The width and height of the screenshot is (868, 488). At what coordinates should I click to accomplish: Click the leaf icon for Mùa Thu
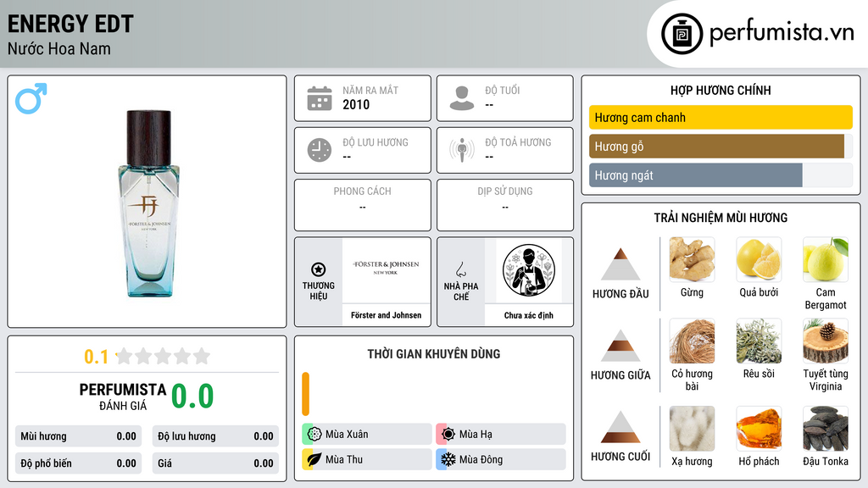314,459
